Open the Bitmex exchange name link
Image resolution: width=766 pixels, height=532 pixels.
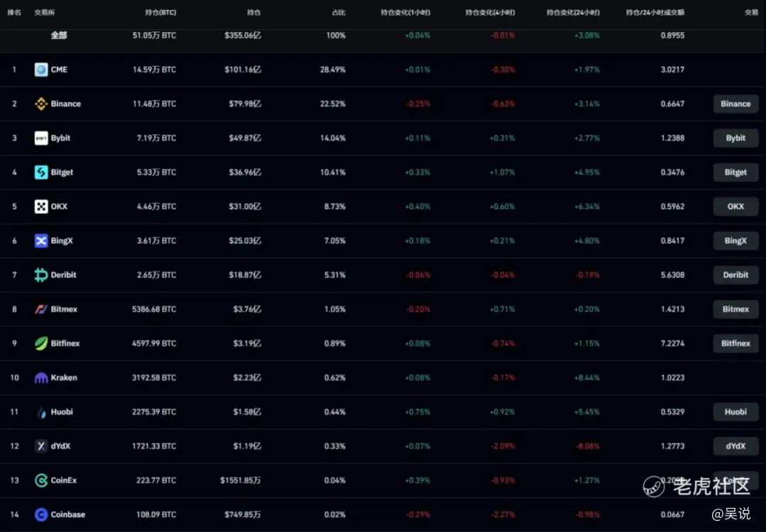[64, 309]
